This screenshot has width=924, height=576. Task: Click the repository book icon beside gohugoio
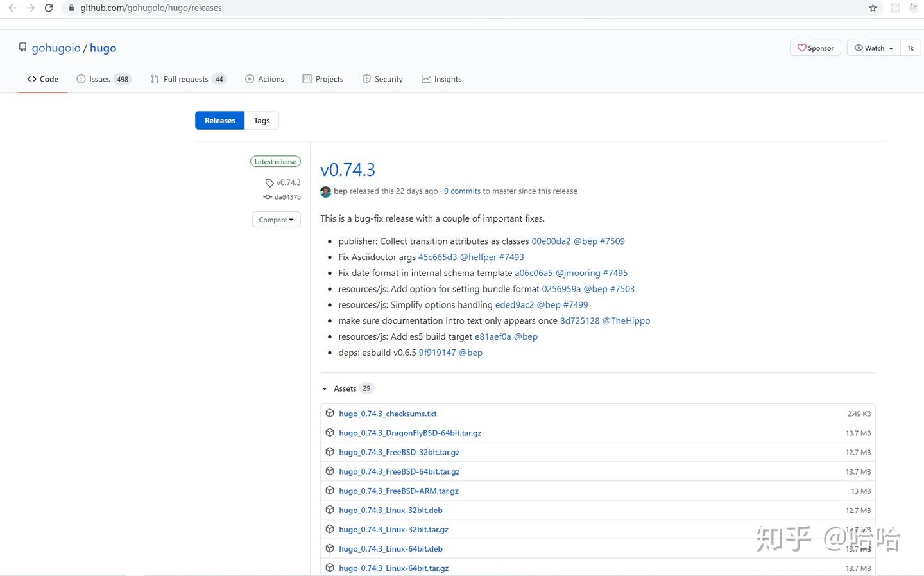click(23, 48)
